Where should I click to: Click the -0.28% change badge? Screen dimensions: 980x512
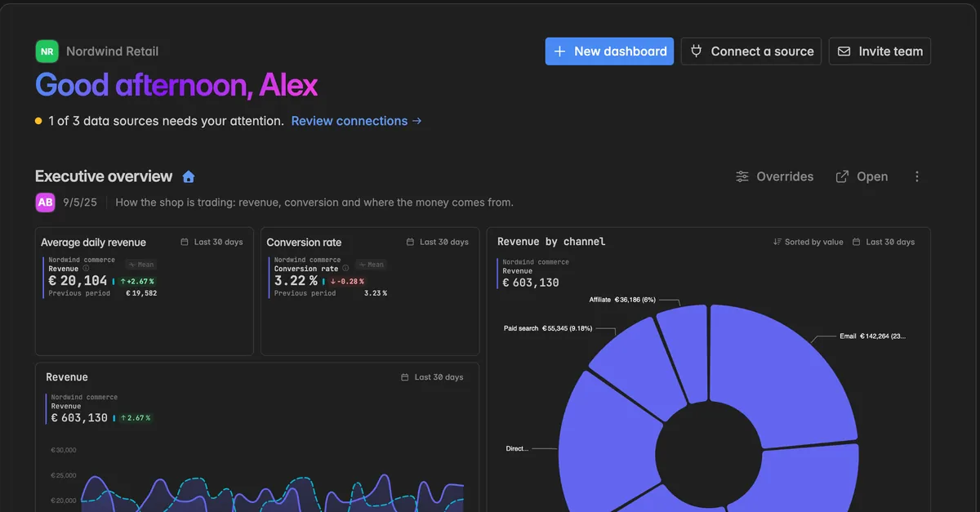point(347,281)
